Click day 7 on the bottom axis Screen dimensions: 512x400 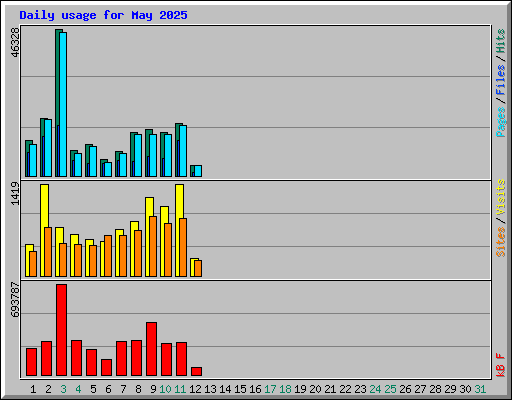coord(123,389)
